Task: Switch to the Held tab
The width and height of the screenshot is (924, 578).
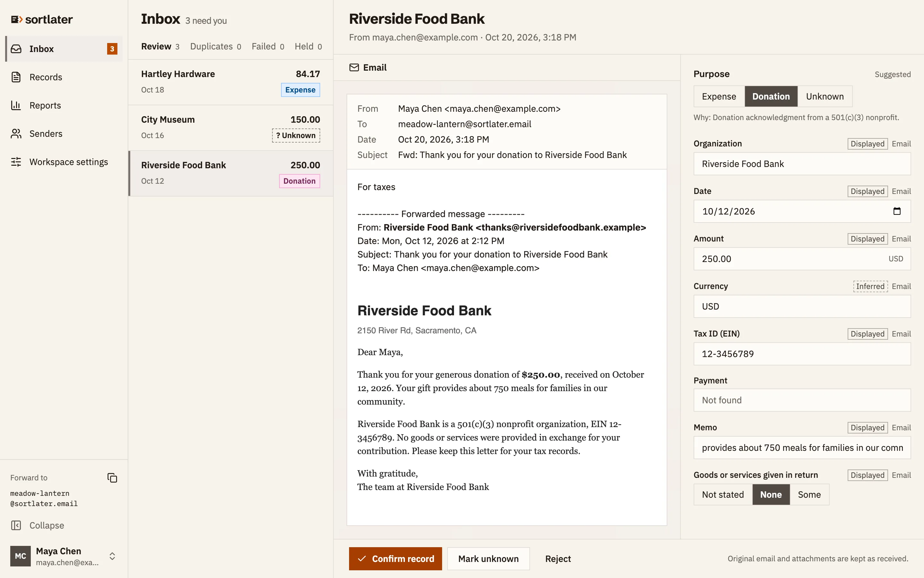Action: (x=309, y=47)
